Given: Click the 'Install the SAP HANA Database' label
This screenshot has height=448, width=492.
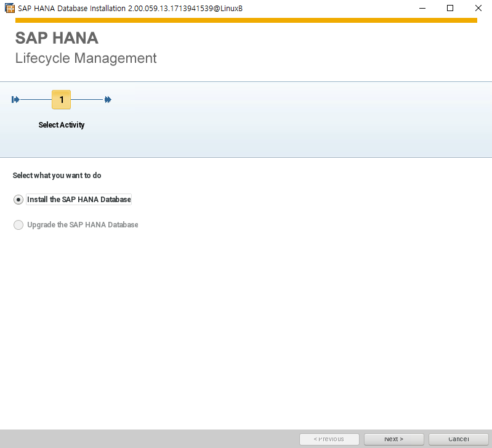Looking at the screenshot, I should click(x=79, y=200).
